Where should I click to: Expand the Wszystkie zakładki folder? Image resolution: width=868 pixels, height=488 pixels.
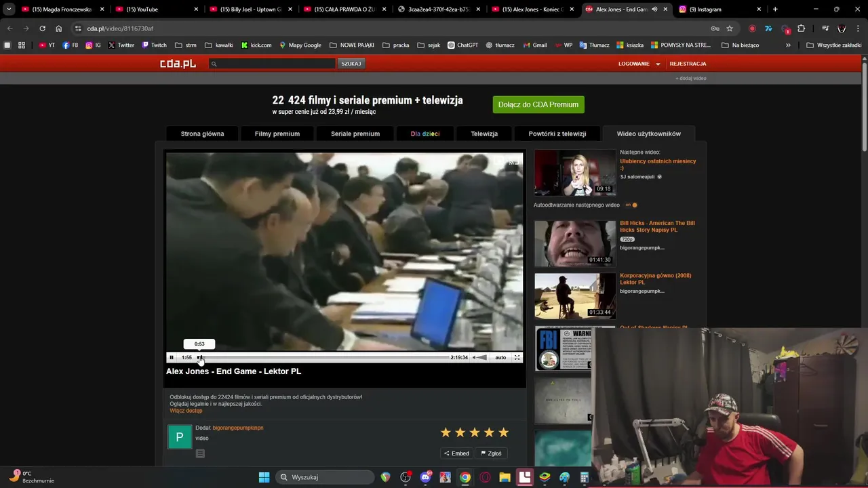pos(833,45)
